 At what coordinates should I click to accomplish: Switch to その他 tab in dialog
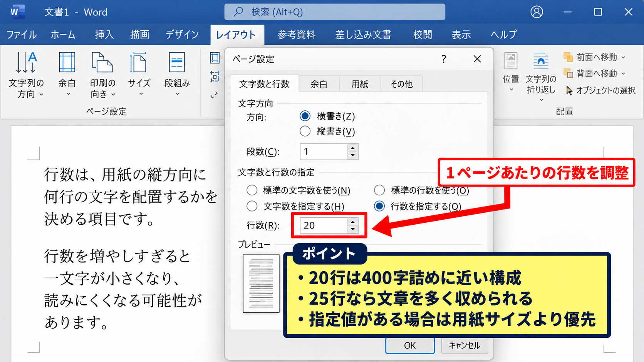[x=401, y=84]
